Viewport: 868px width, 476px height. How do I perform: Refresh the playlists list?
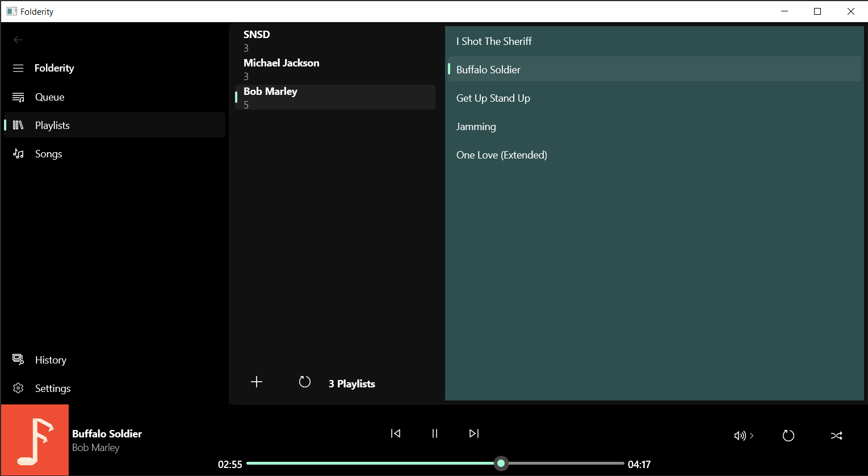(305, 382)
